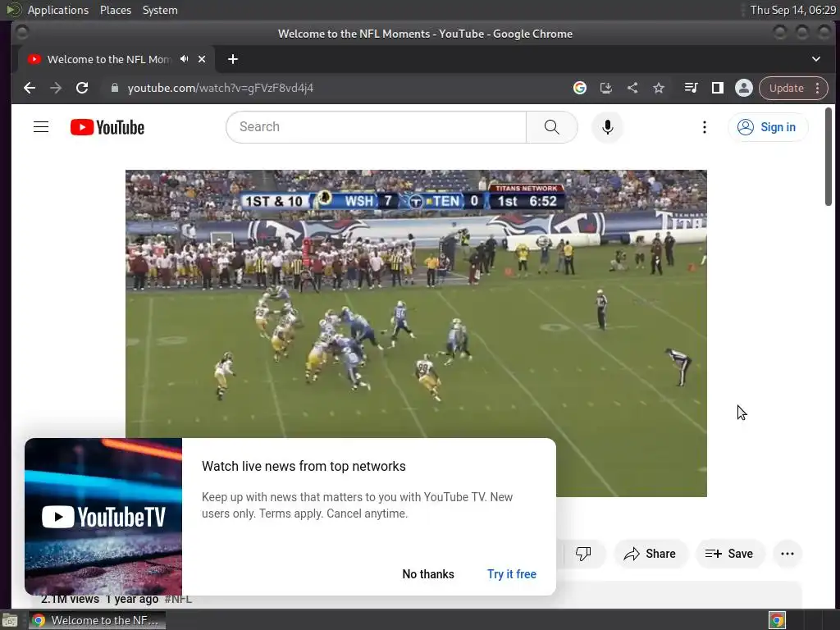
Task: Click the browser forward arrow
Action: pos(56,88)
